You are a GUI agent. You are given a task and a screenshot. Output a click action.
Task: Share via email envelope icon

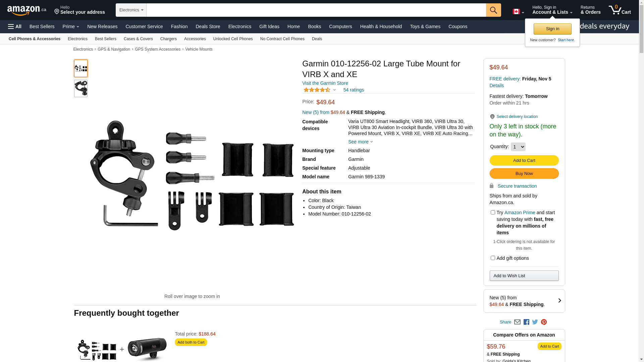coord(517,322)
